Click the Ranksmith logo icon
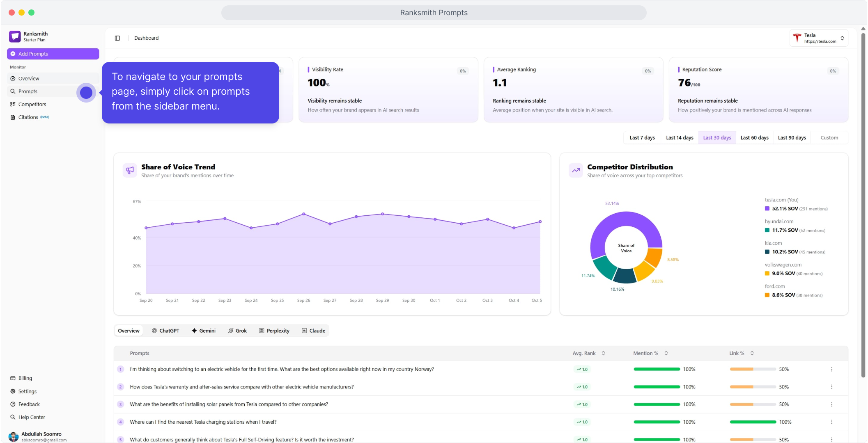Viewport: 868px width, 443px height. [15, 37]
